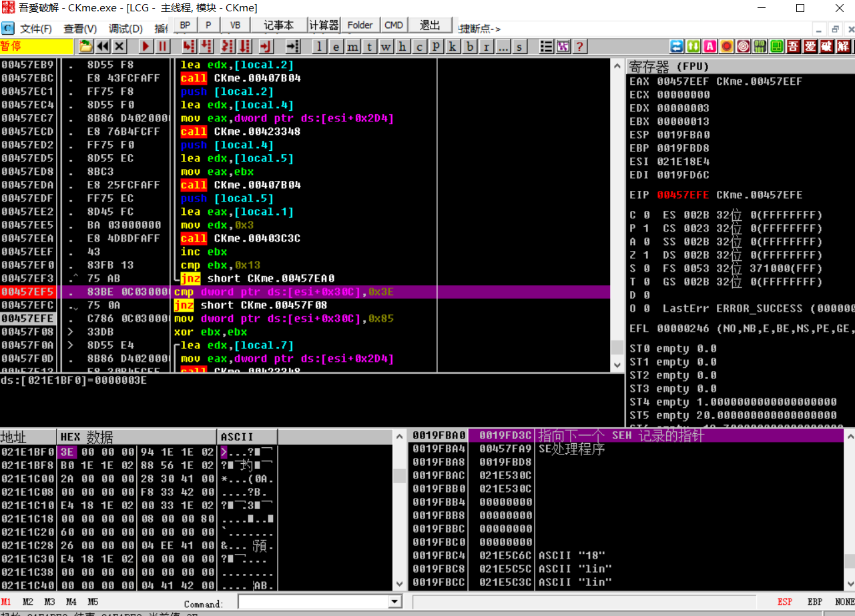Switch to M5 memory bookmark
The height and width of the screenshot is (616, 855).
(93, 602)
